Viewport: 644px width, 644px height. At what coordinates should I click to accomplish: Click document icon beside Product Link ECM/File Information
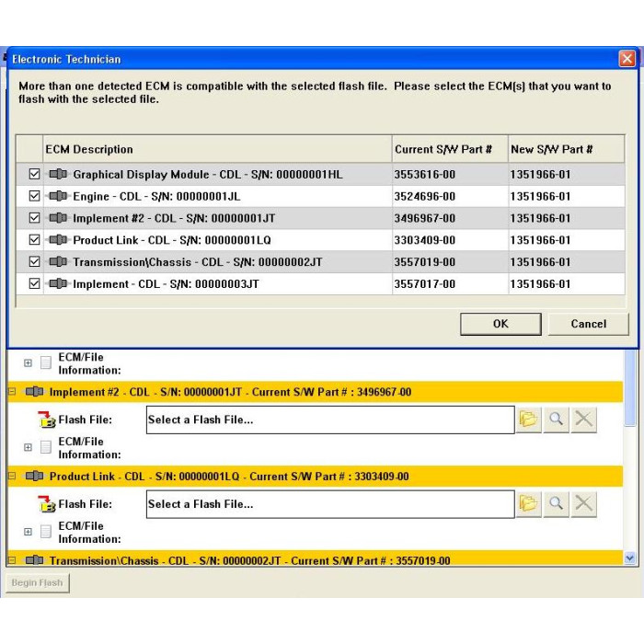(46, 532)
